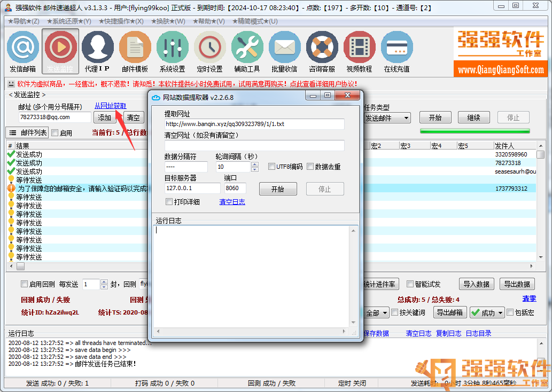
Task: Click the 添加 button
Action: pos(105,117)
